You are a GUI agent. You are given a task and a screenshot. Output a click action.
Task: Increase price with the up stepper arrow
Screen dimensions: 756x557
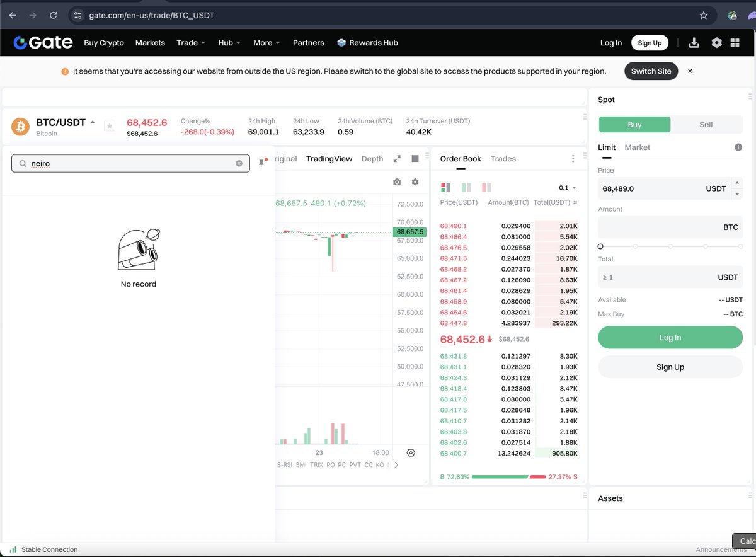pos(738,183)
